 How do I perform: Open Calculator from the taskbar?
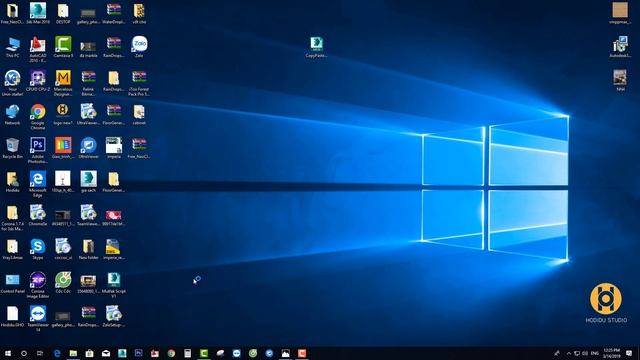pyautogui.click(x=187, y=353)
